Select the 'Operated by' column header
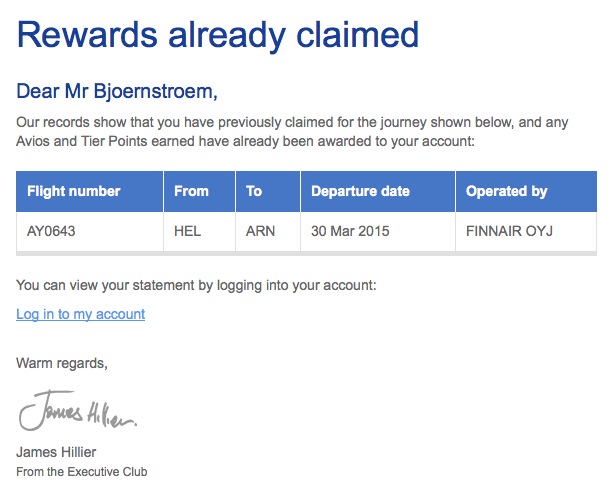 (506, 191)
